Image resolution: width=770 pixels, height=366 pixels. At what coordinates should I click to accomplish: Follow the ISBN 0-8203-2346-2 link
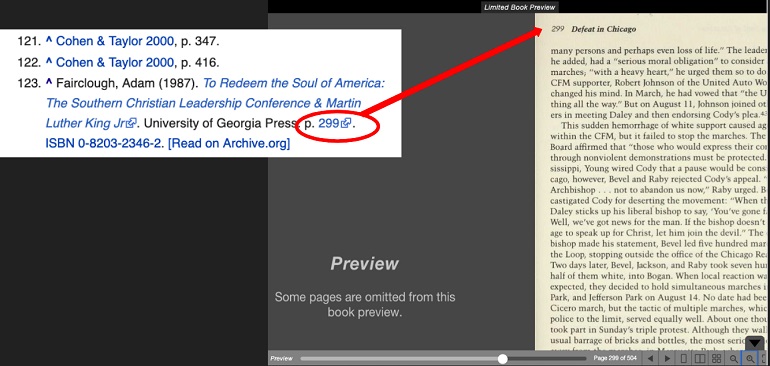(104, 143)
